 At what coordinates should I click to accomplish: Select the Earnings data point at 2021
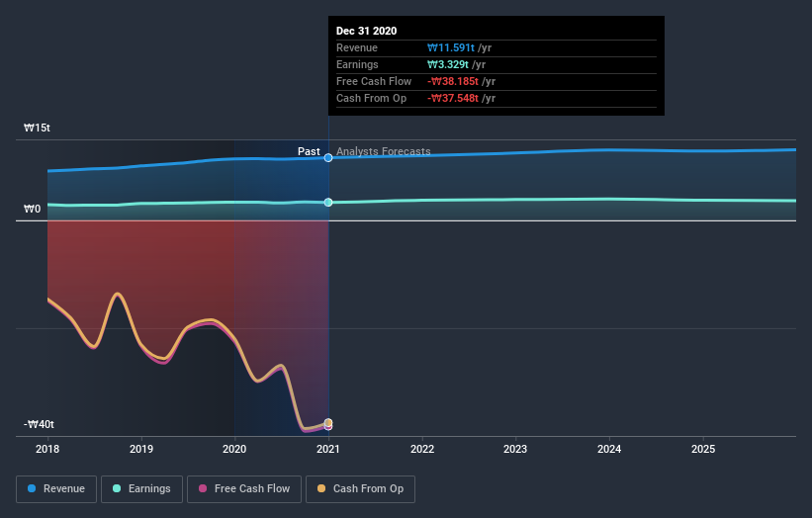coord(328,203)
